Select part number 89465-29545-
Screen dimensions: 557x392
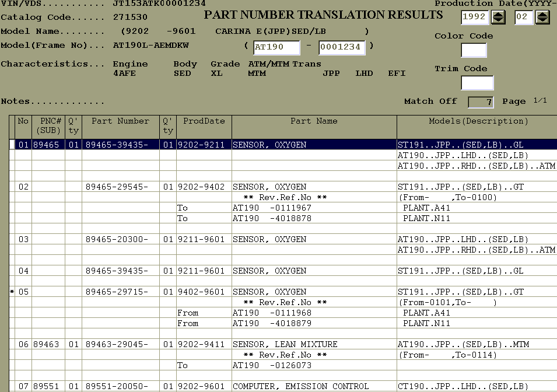(117, 187)
